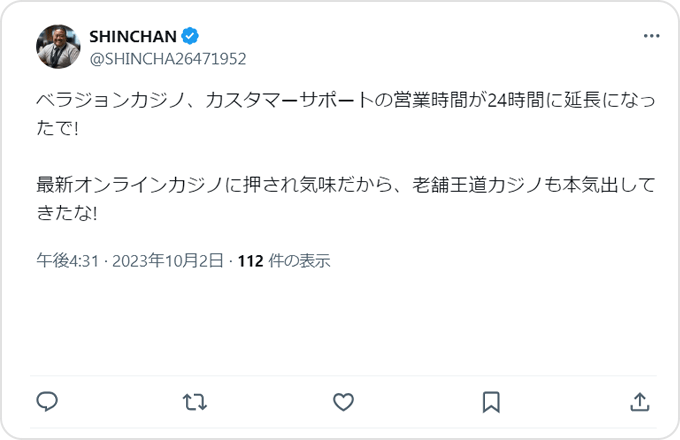Reply to SHINCHAN's tweet via speech bubble icon
The width and height of the screenshot is (680, 440).
click(47, 402)
